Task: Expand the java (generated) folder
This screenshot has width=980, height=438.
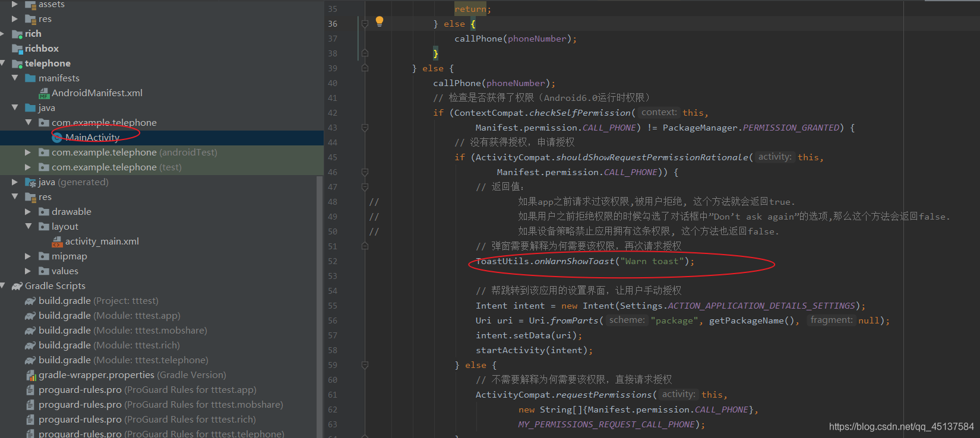Action: [15, 182]
